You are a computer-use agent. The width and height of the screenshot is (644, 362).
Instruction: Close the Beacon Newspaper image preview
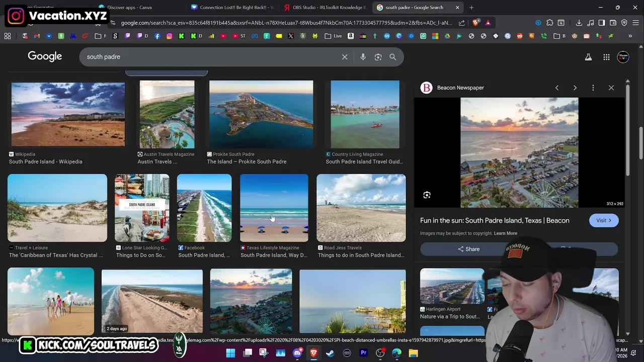click(x=611, y=87)
